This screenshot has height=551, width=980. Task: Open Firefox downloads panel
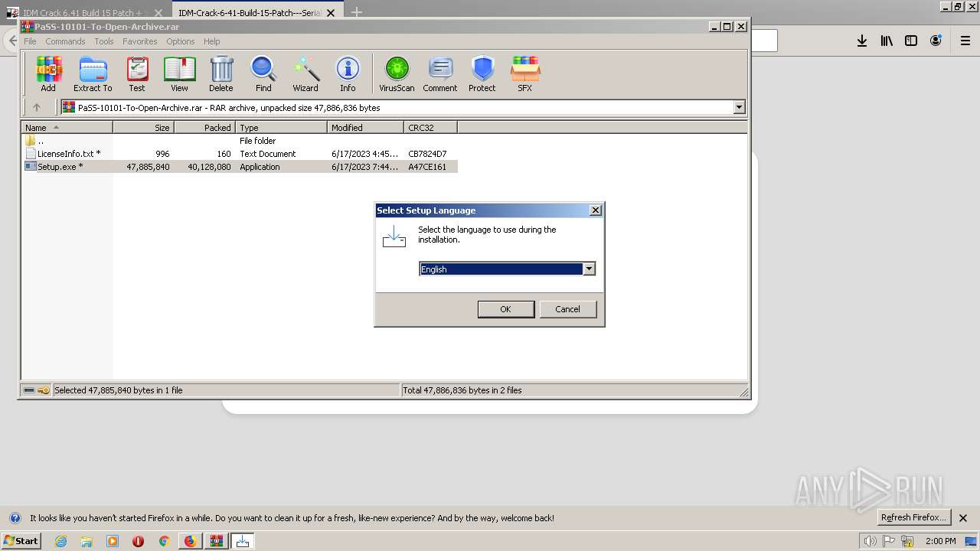(862, 41)
